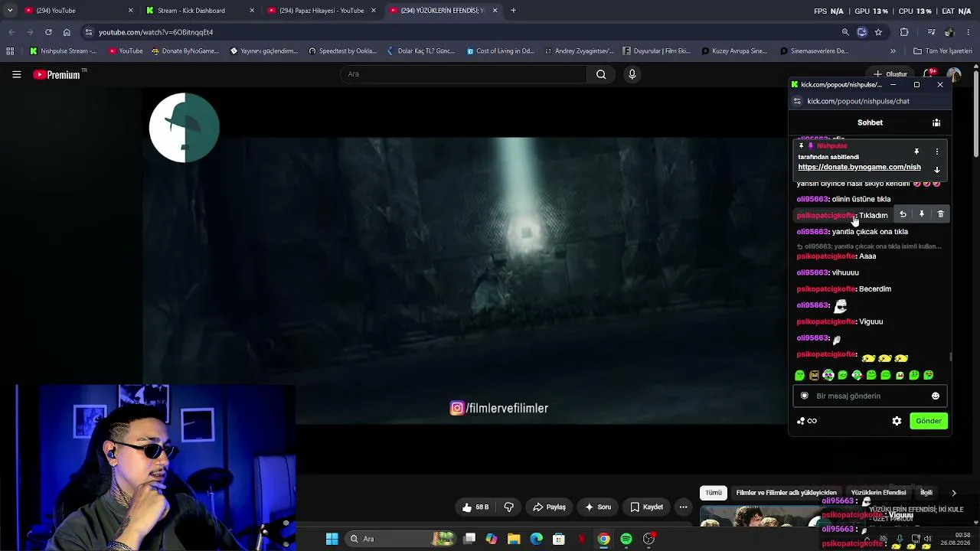Image resolution: width=980 pixels, height=551 pixels.
Task: Send the chat message with Gönder
Action: 929,421
